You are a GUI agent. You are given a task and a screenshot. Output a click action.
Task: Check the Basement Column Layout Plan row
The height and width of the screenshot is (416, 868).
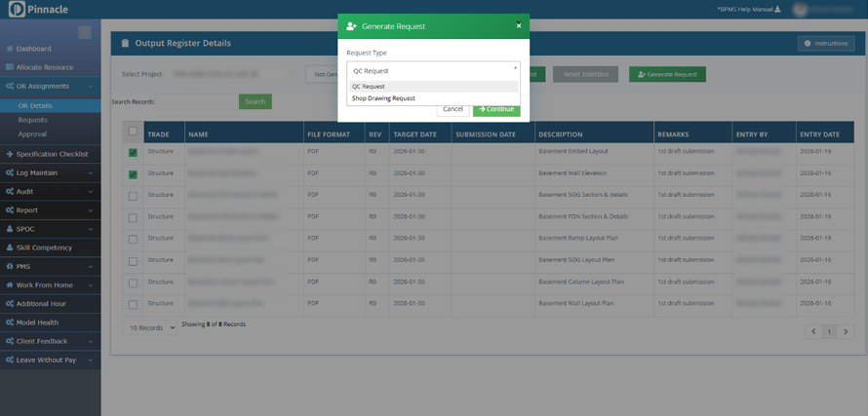coord(133,284)
